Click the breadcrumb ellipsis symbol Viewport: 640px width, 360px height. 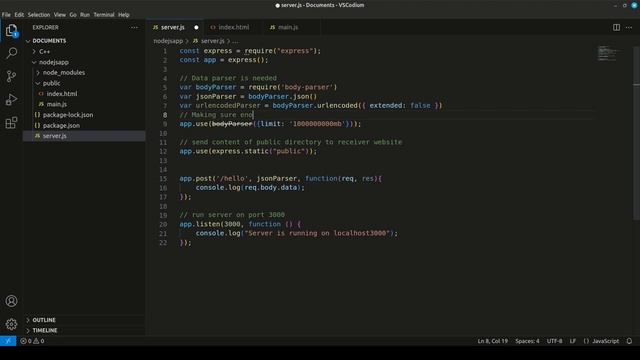pyautogui.click(x=236, y=41)
